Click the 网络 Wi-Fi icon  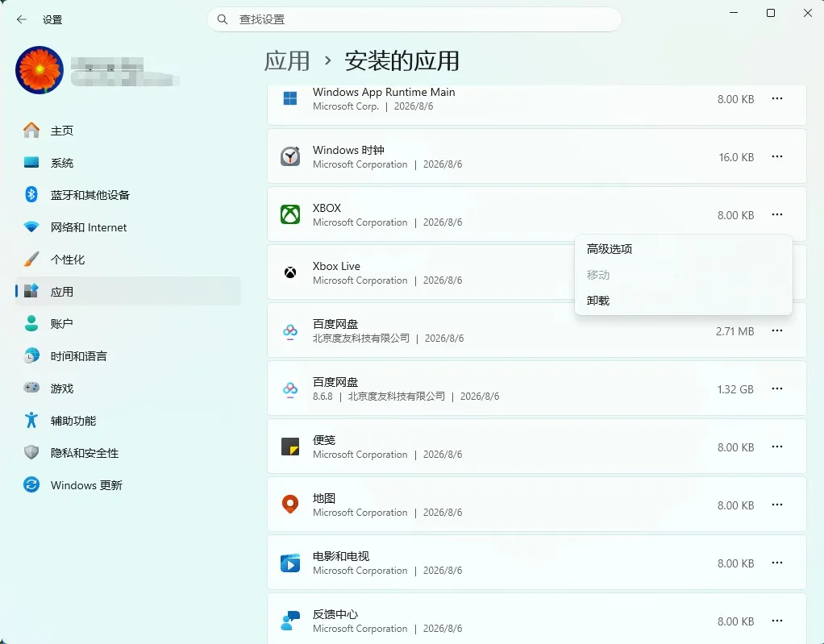pyautogui.click(x=31, y=227)
